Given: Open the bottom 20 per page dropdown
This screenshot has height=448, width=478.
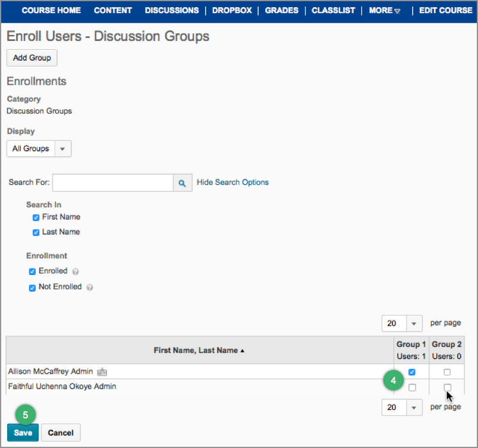Looking at the screenshot, I should tap(402, 408).
